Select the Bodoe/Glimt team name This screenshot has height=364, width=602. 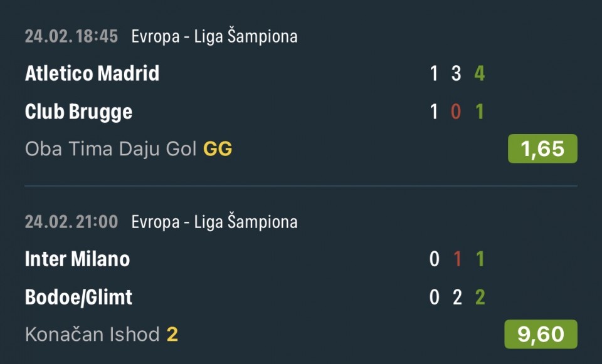(x=78, y=297)
